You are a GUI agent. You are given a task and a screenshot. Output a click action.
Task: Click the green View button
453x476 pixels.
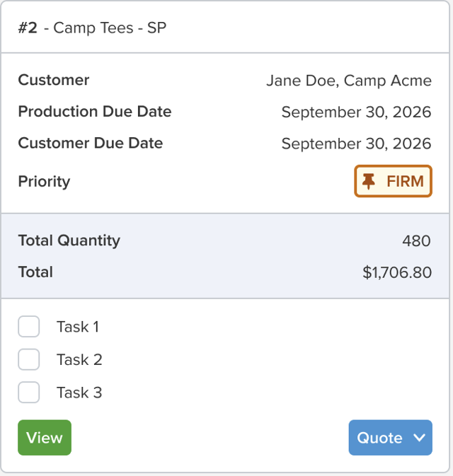(45, 437)
